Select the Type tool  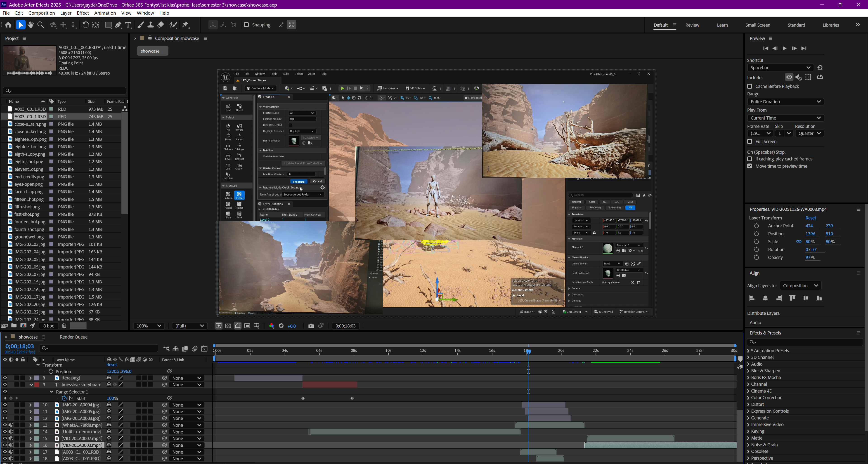click(128, 25)
